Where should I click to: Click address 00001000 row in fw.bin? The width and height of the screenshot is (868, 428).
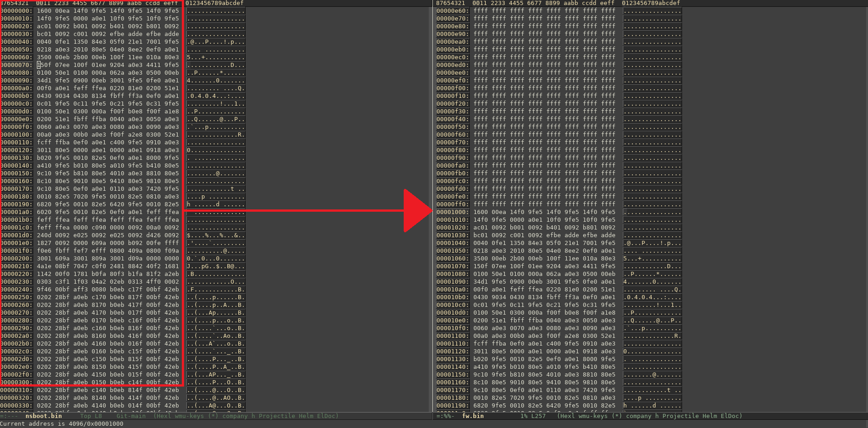click(559, 212)
